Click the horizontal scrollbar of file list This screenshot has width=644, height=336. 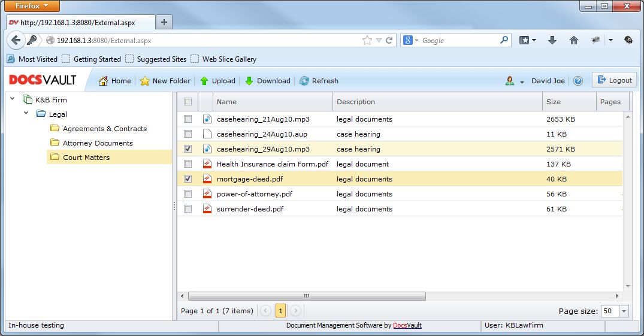(x=307, y=296)
